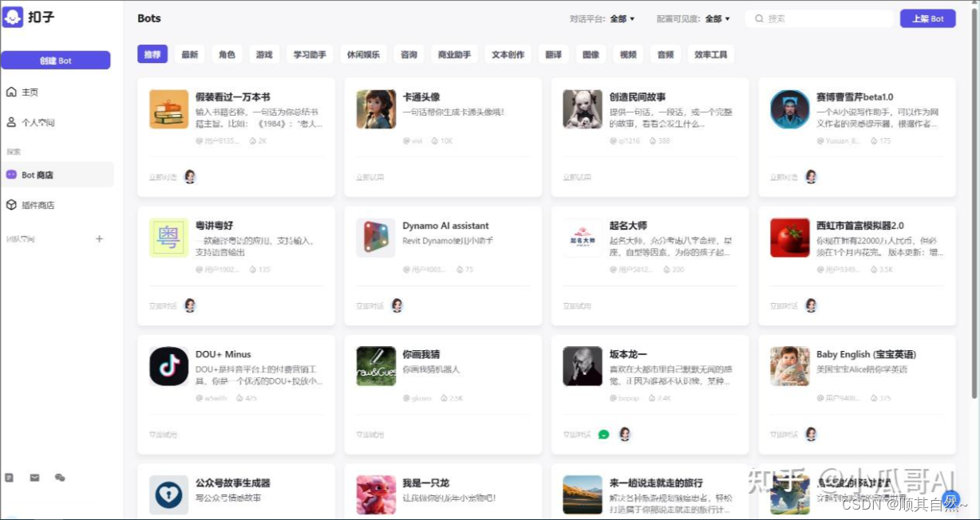The width and height of the screenshot is (980, 520).
Task: Click the WeChat icon at sidebar bottom
Action: [x=60, y=478]
